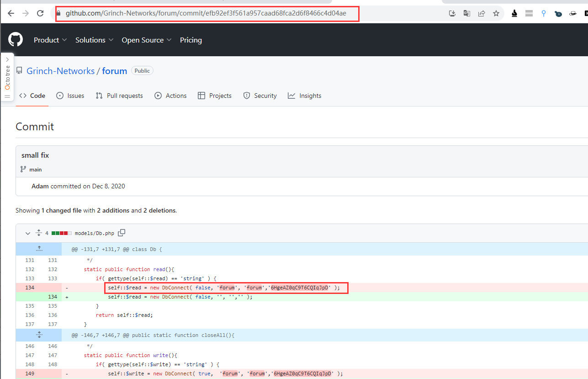Image resolution: width=588 pixels, height=379 pixels.
Task: Go to GitHub home via the Octocat logo
Action: [16, 40]
